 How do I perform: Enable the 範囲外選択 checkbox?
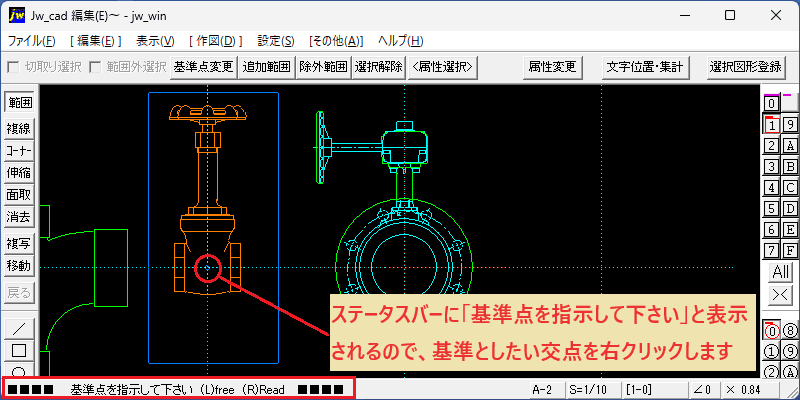coord(95,67)
